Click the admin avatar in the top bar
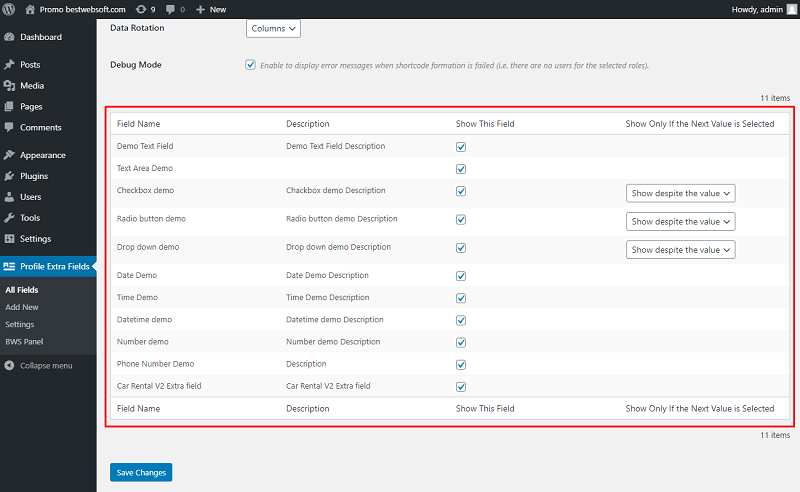The width and height of the screenshot is (800, 492). (x=791, y=9)
